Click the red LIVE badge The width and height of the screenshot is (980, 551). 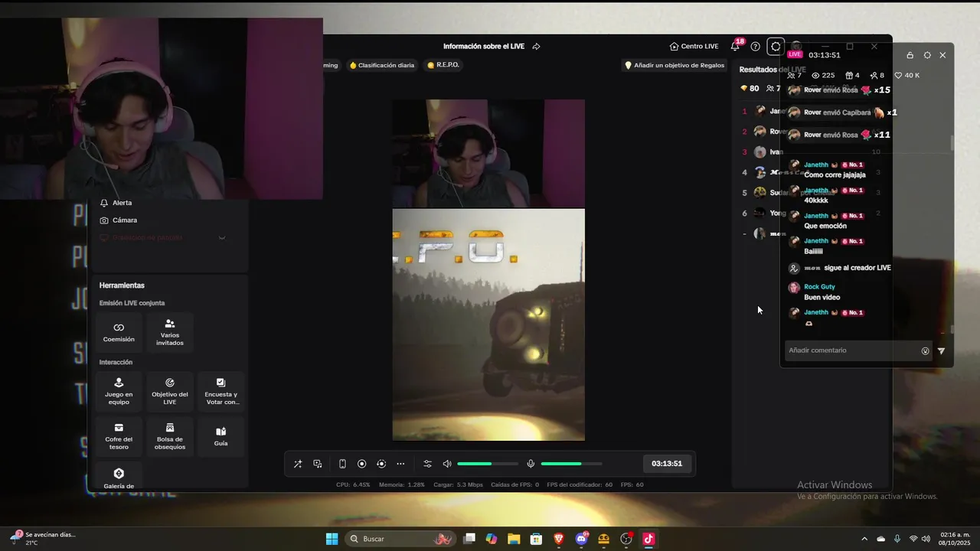795,54
